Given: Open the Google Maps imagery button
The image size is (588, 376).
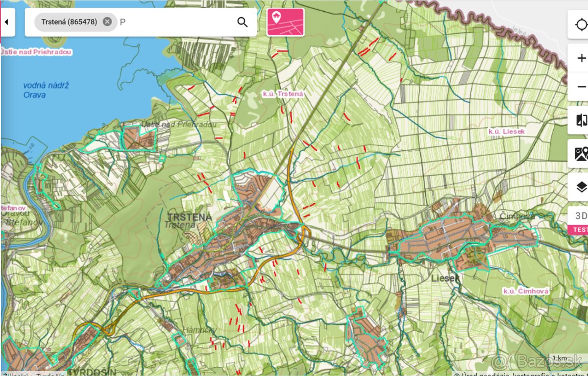Looking at the screenshot, I should pos(581,154).
